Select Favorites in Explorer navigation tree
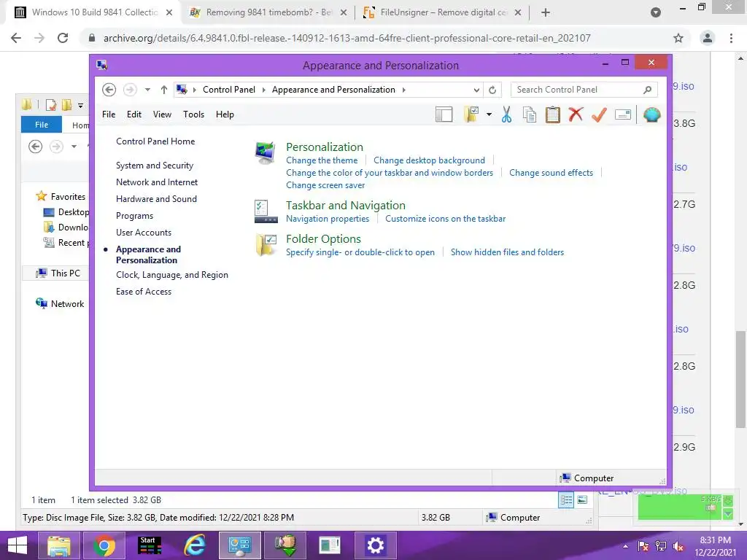This screenshot has width=747, height=560. [x=68, y=197]
